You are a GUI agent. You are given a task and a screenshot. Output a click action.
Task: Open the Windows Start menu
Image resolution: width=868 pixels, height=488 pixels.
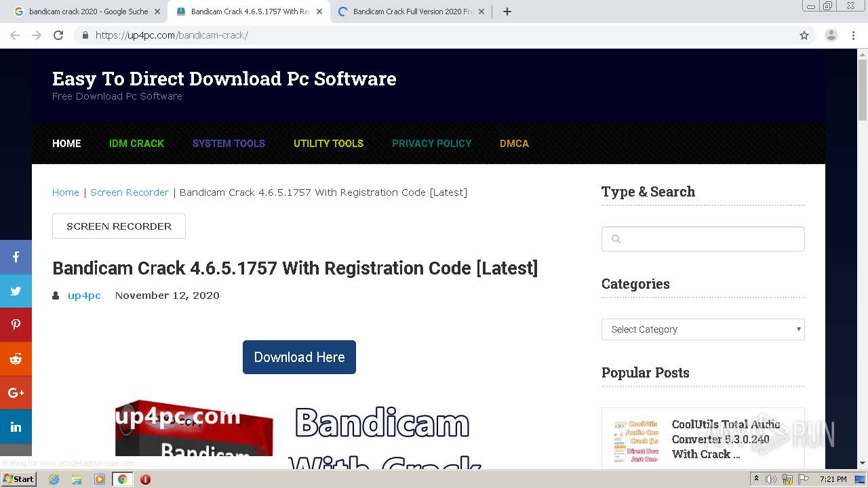click(x=18, y=479)
